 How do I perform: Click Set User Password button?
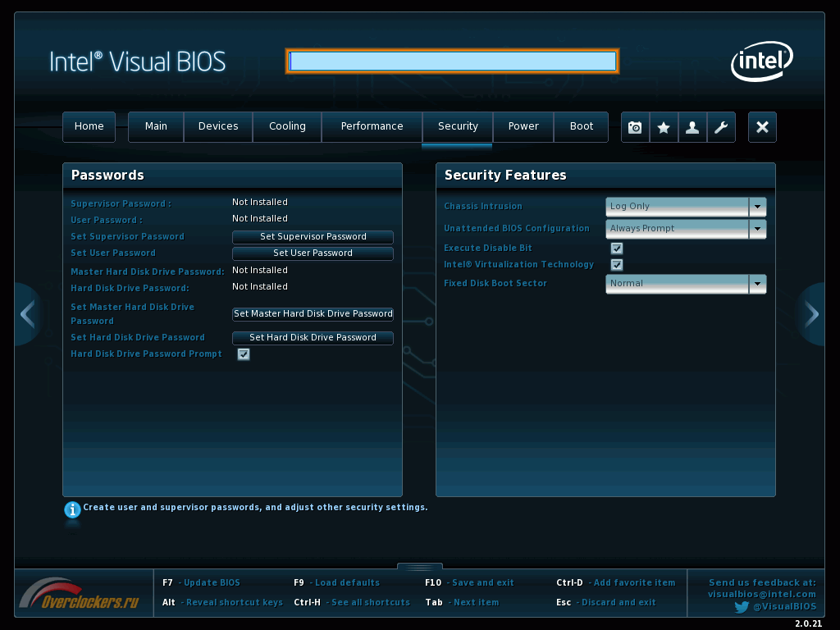coord(313,253)
